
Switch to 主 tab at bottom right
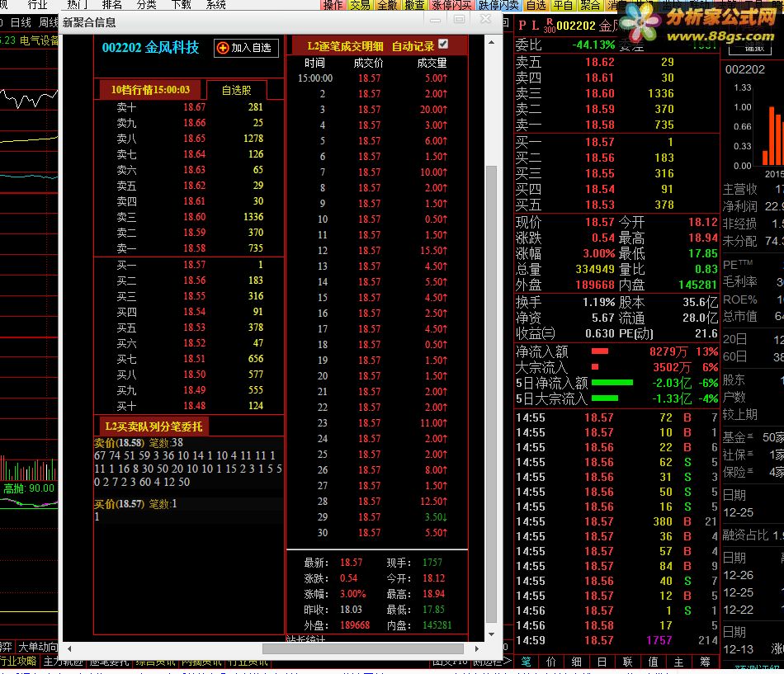coord(678,662)
